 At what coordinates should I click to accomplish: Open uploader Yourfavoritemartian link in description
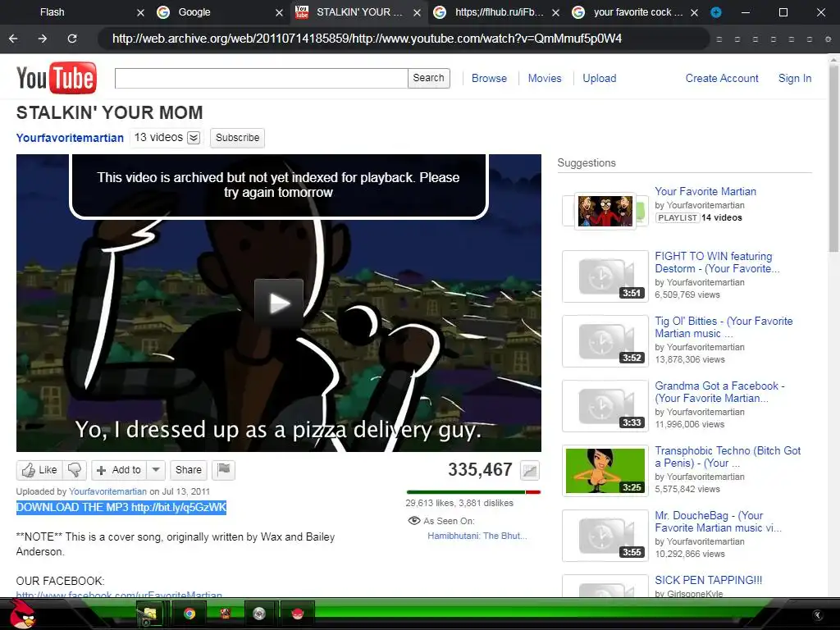coord(107,491)
